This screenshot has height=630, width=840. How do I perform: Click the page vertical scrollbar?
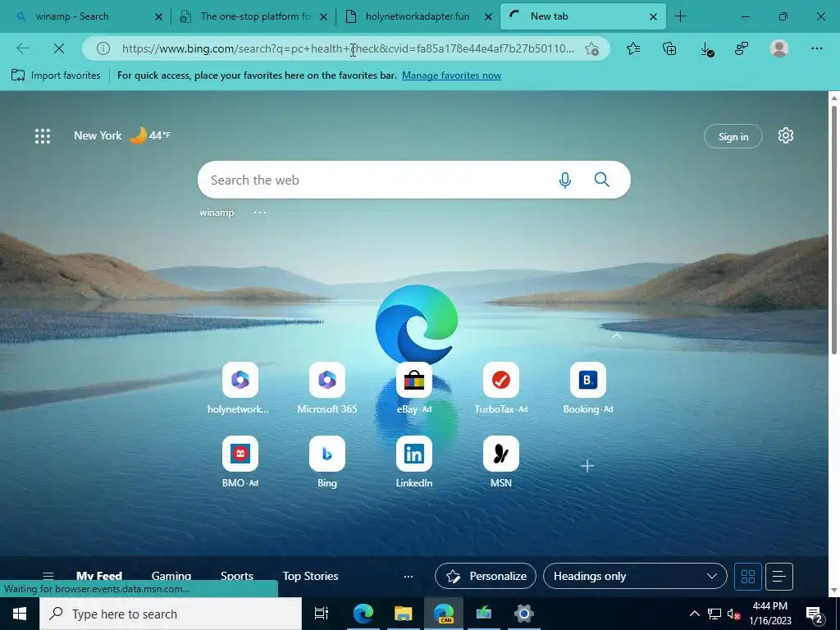[833, 231]
